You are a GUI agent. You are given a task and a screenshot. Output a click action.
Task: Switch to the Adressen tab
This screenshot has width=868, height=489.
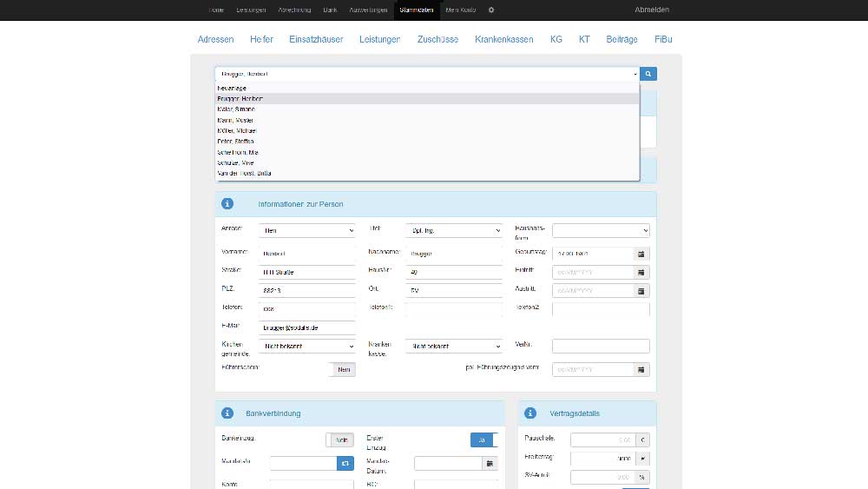tap(216, 39)
